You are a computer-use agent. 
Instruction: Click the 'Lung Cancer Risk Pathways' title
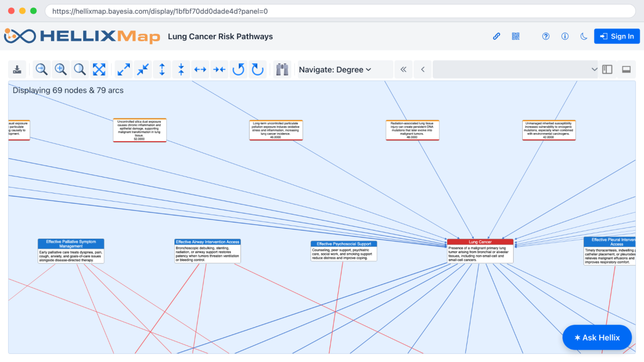pos(221,36)
